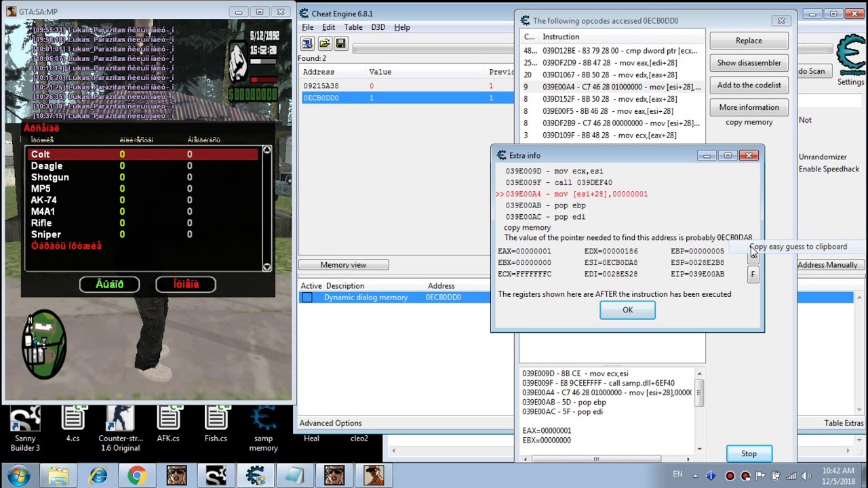Image resolution: width=868 pixels, height=488 pixels.
Task: Select address 0ECB0DD0 in found list
Action: [x=406, y=98]
